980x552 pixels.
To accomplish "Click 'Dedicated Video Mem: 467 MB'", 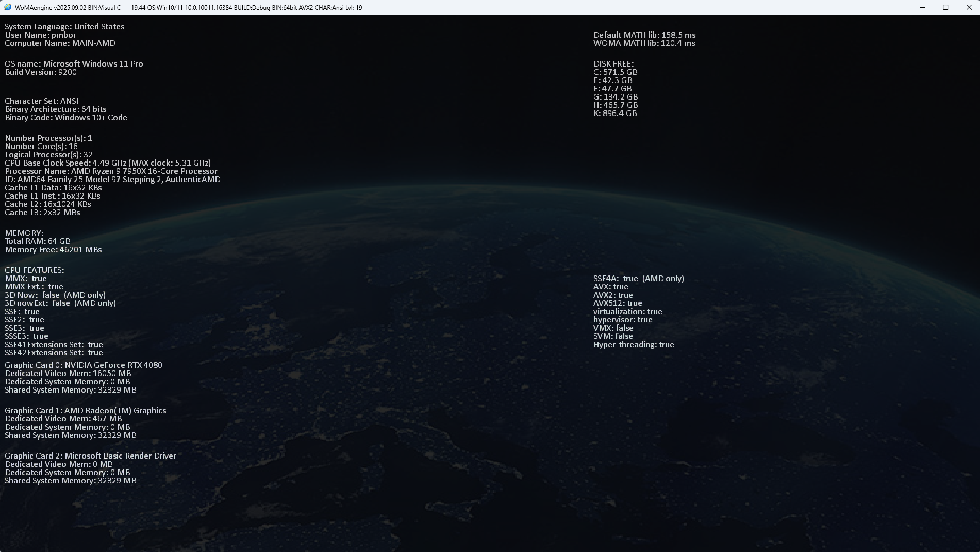I will click(63, 419).
